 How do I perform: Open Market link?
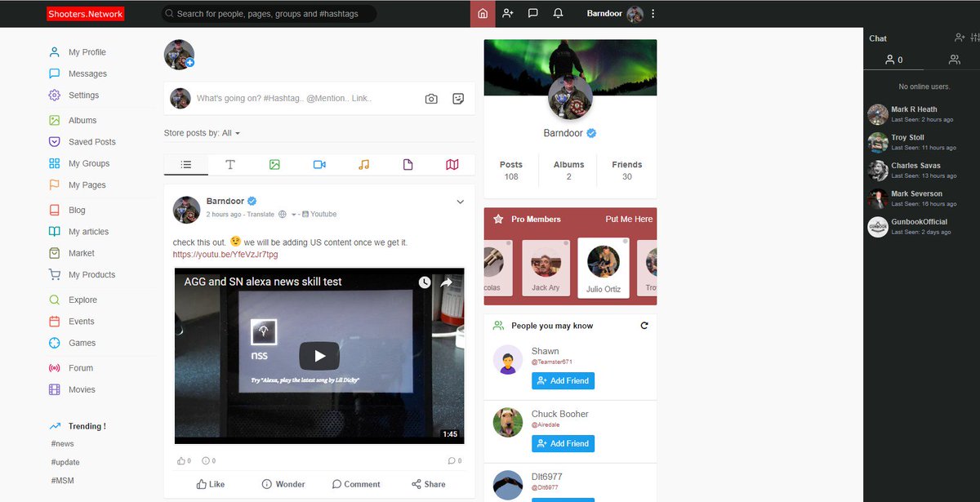[81, 253]
